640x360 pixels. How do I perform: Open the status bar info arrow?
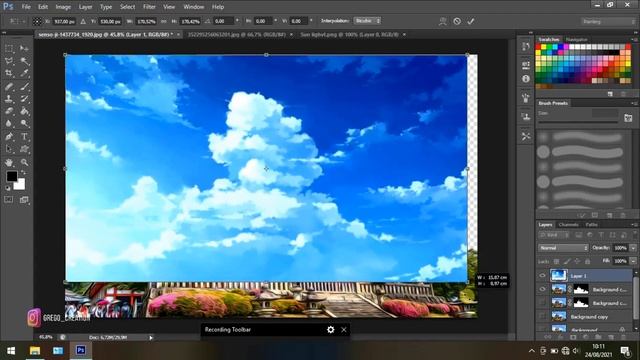(151, 338)
